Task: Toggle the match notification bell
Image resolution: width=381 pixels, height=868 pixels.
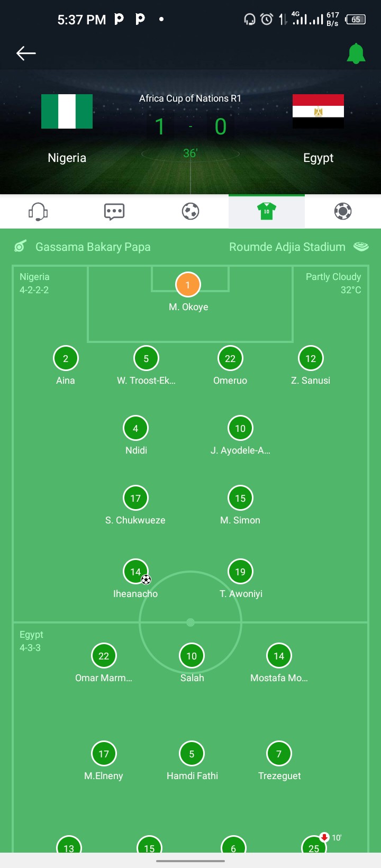Action: (x=356, y=53)
